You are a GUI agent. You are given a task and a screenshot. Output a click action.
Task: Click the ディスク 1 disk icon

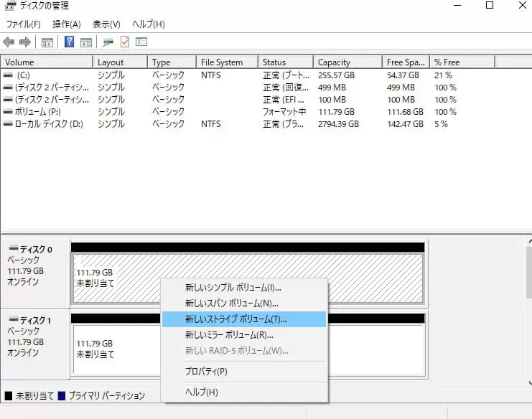tap(14, 319)
